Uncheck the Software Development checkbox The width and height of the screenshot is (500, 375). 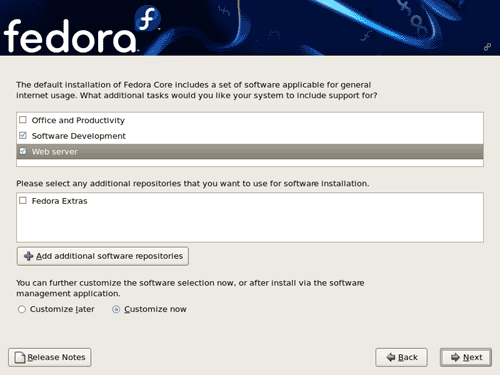tap(23, 135)
